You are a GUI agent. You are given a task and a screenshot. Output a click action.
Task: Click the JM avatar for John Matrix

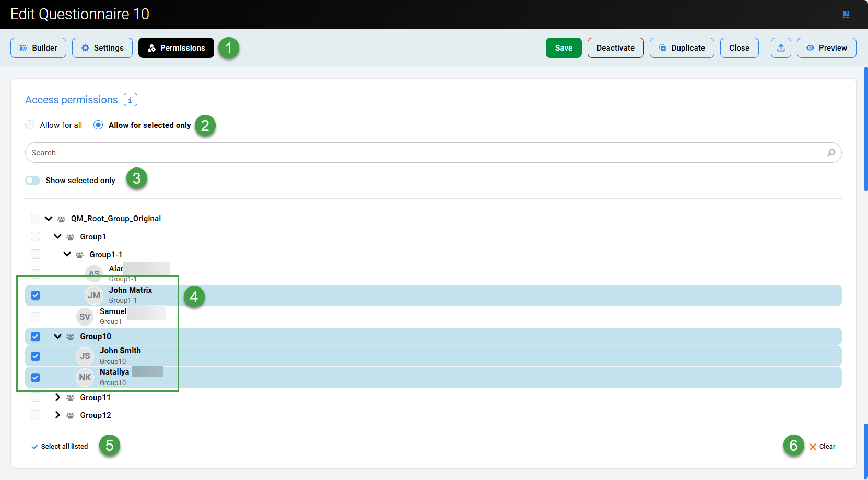coord(94,295)
